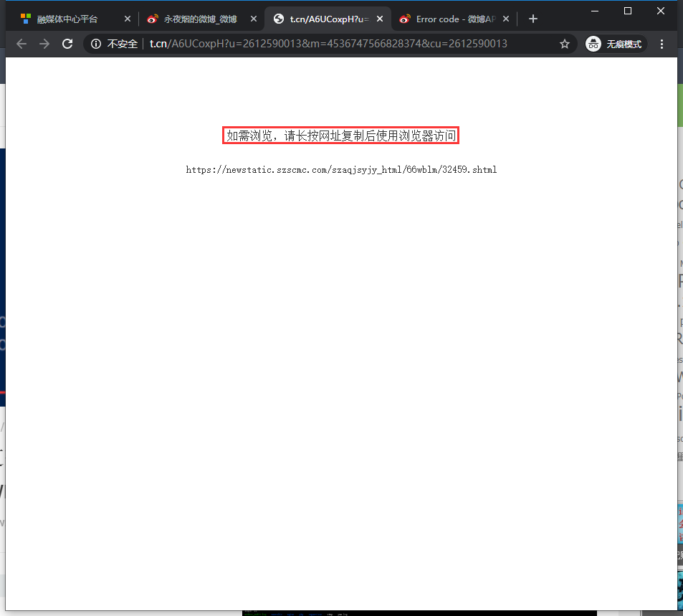Click the forward navigation arrow
Viewport: 683px width, 616px height.
[x=44, y=44]
